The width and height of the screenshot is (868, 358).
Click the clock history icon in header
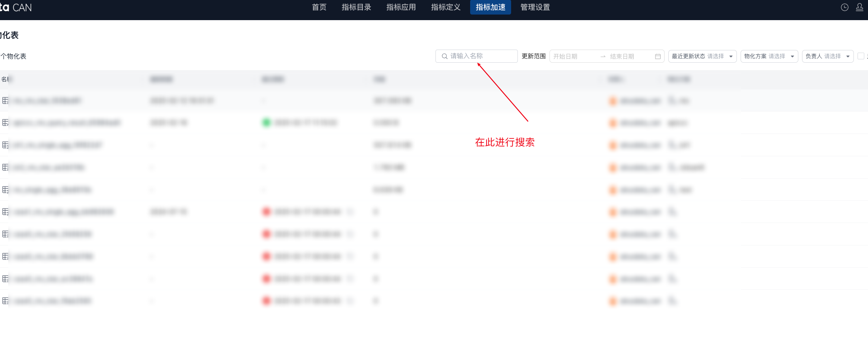point(845,7)
